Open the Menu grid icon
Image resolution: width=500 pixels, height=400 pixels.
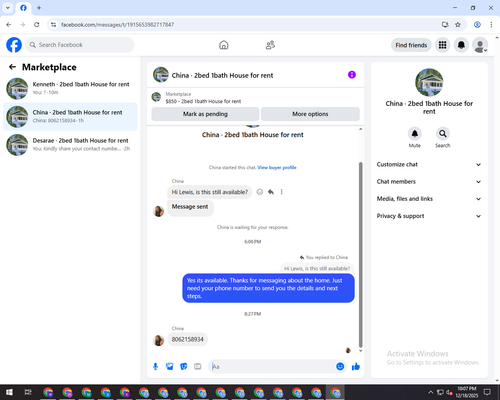point(442,45)
